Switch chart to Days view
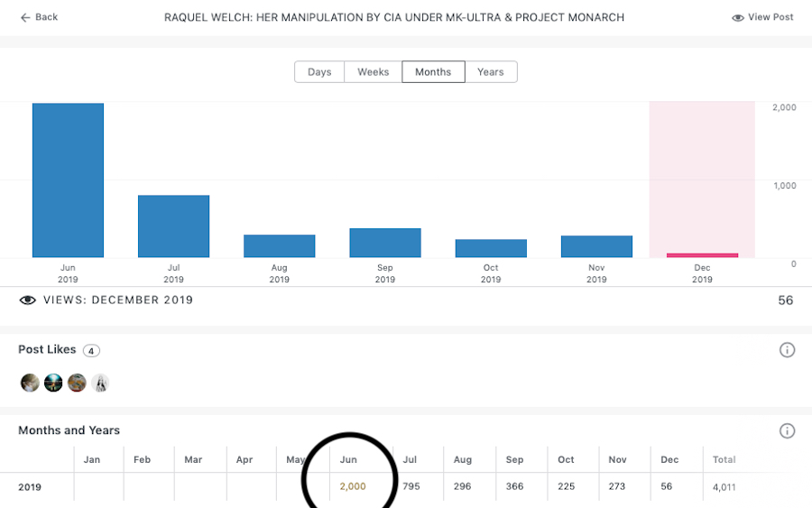 [319, 72]
